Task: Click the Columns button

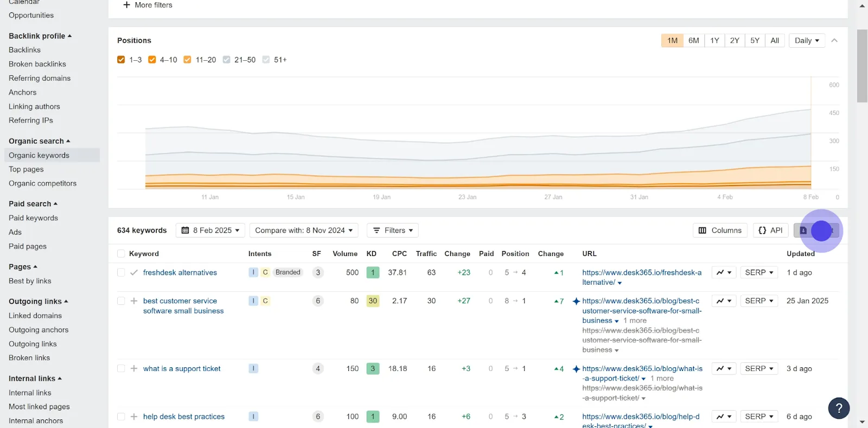Action: (720, 231)
